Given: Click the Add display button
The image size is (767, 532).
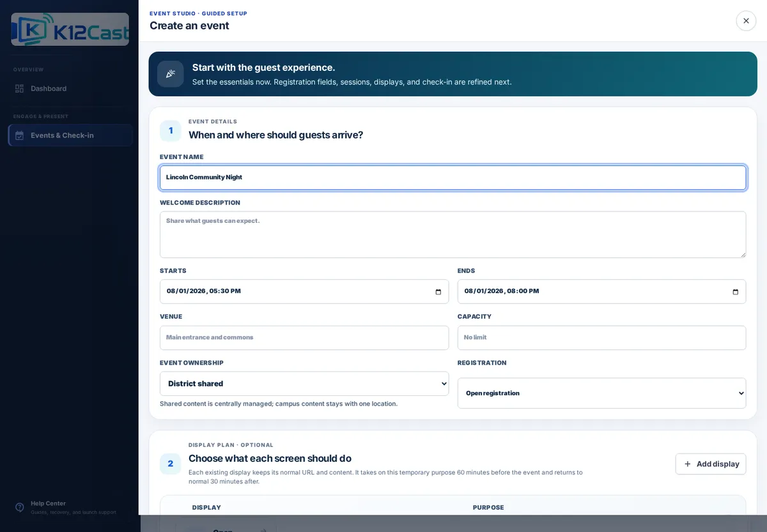Looking at the screenshot, I should 711,464.
